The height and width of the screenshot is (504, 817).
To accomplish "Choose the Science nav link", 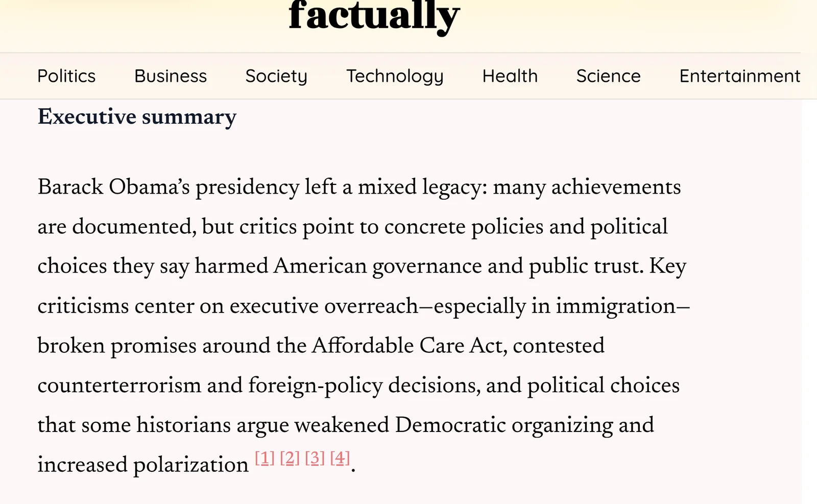I will [608, 76].
